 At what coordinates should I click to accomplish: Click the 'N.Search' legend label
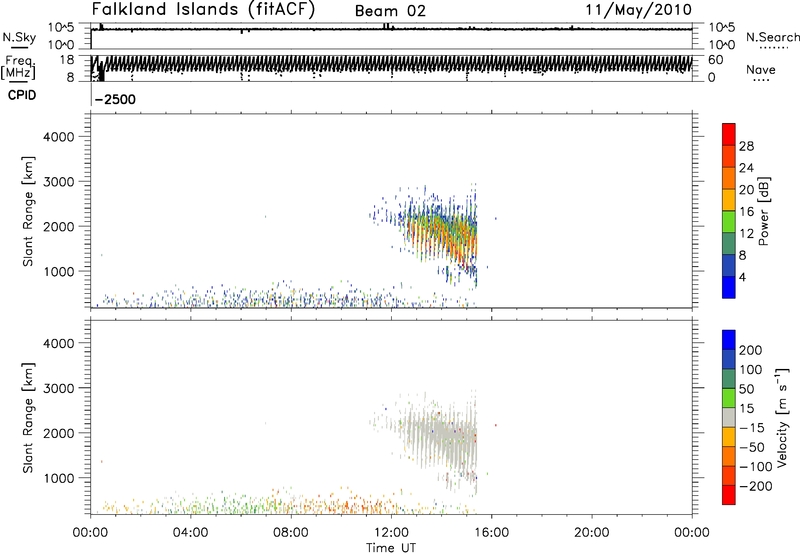(x=772, y=37)
